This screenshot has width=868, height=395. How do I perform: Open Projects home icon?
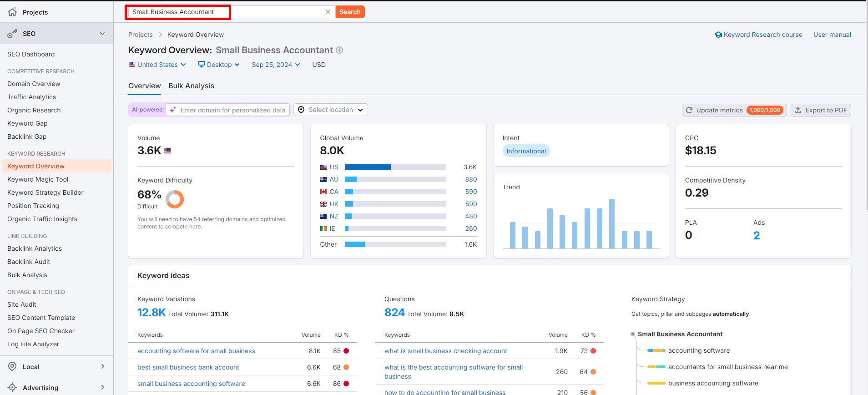click(12, 12)
